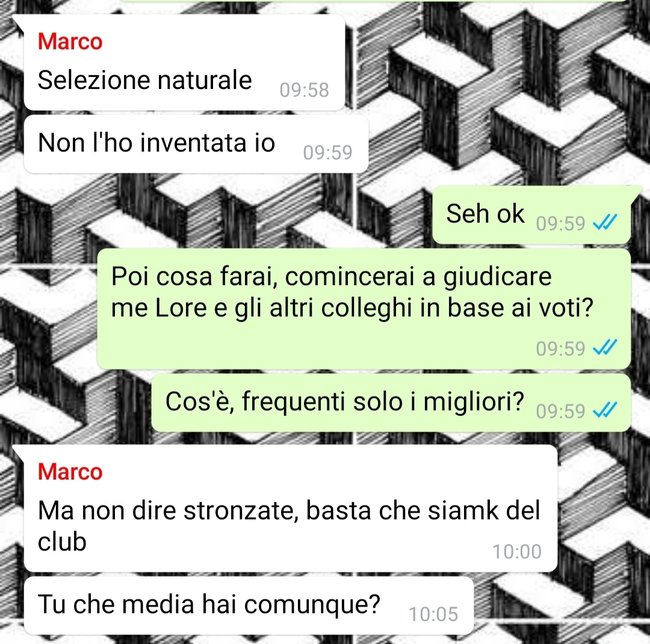Screen dimensions: 650x644
Task: Select the 'Non l'ho inventata io' message
Action: (196, 144)
